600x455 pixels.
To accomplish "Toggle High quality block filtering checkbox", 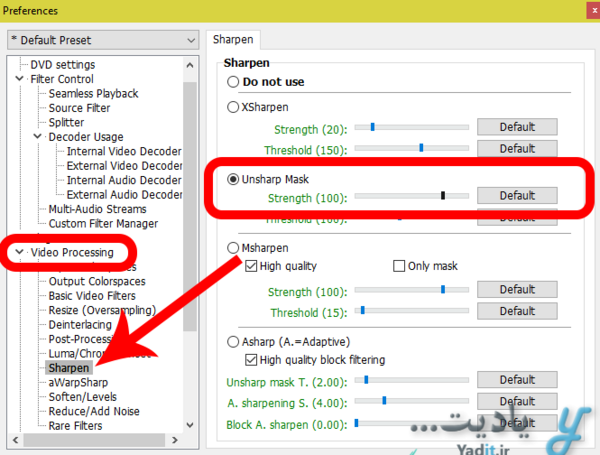I will 251,360.
